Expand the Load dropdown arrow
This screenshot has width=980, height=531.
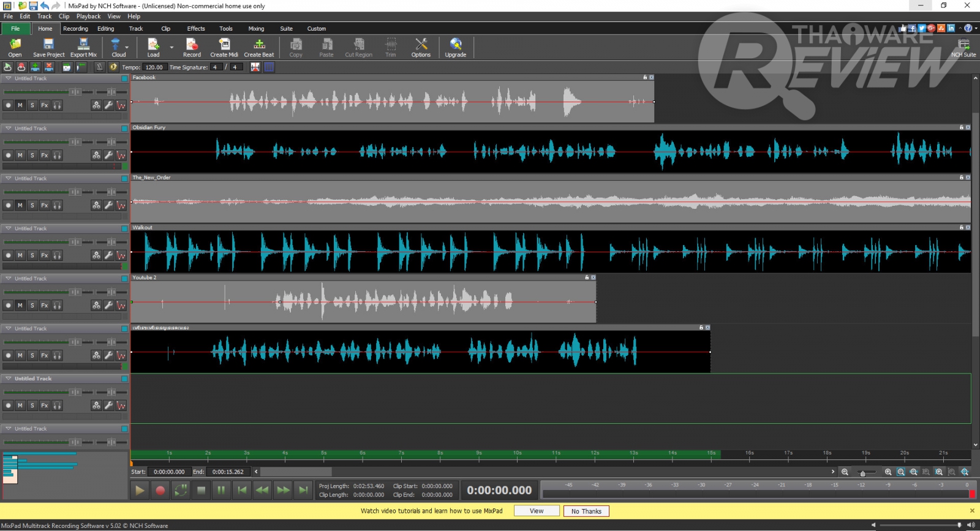tap(171, 47)
